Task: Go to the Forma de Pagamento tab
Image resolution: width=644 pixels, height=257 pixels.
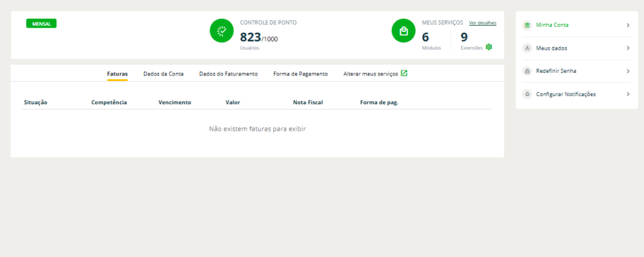Action: (x=300, y=74)
